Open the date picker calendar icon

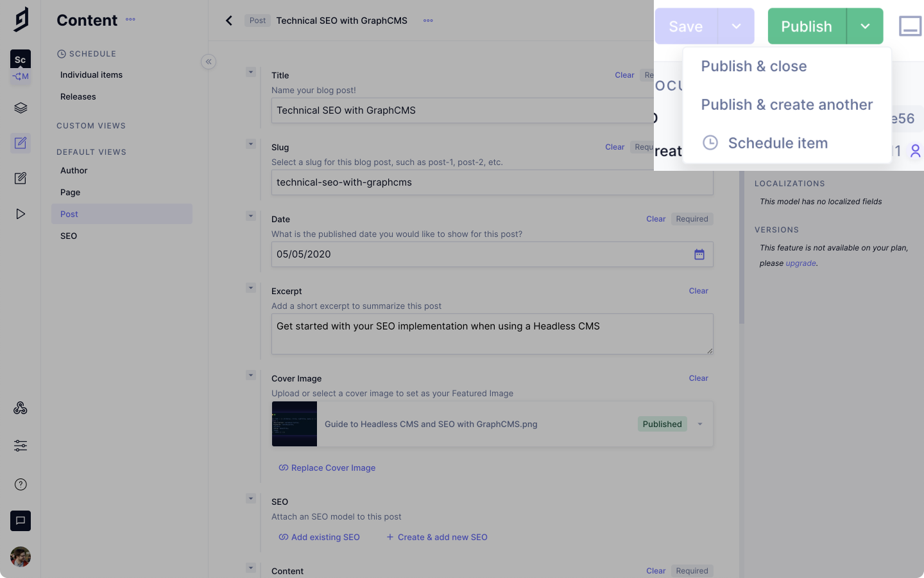click(699, 254)
